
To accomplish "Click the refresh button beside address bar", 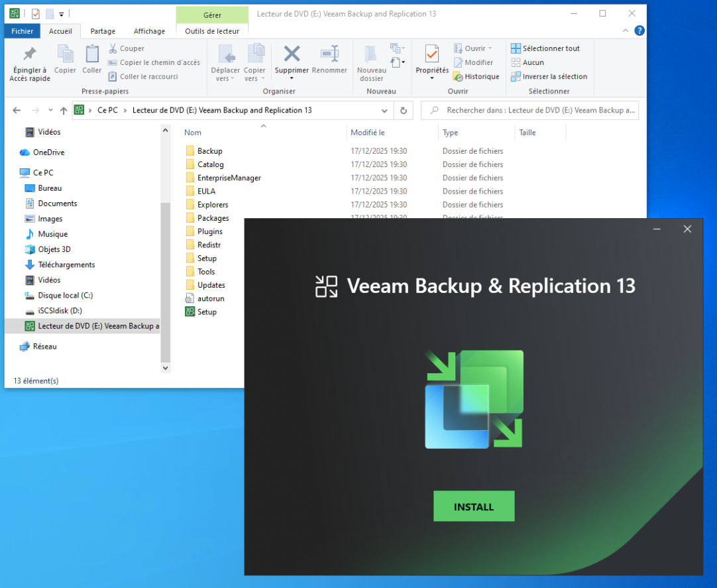I will [403, 111].
